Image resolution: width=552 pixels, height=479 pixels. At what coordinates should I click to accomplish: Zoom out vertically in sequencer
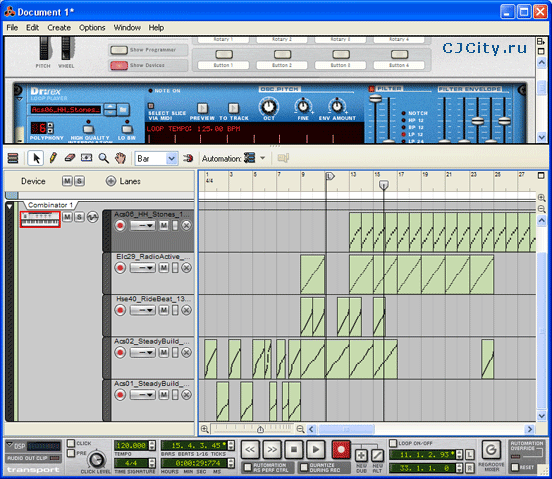[542, 209]
